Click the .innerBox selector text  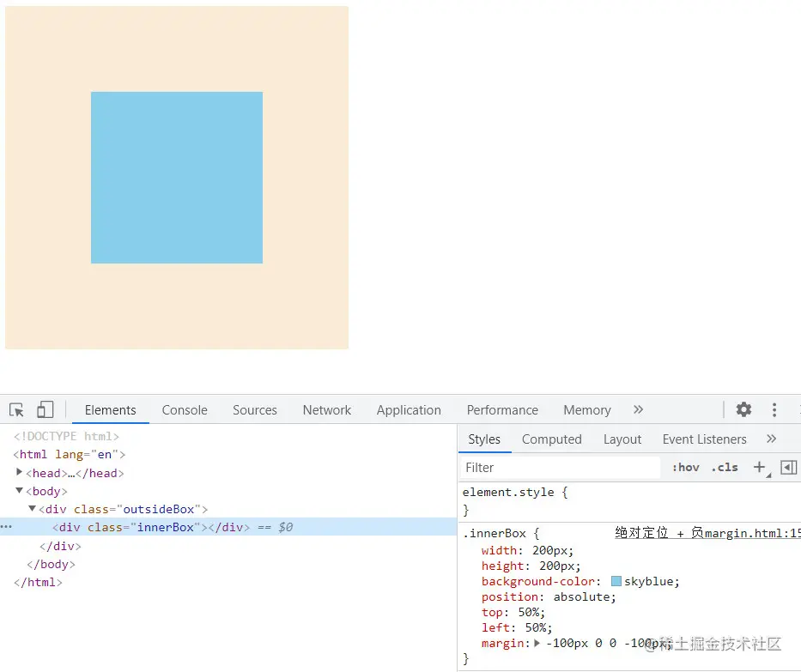[495, 534]
